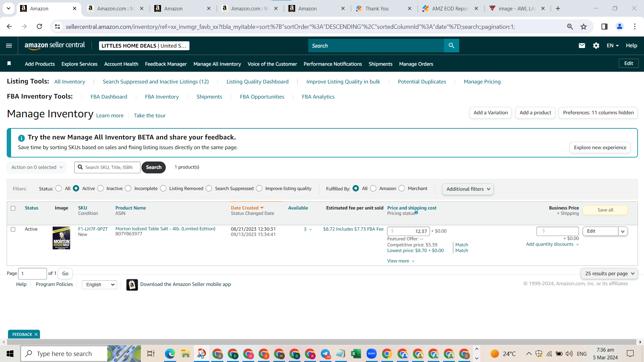Screen dimensions: 644x362
Task: Reload the page with the refresh icon
Action: coord(39,26)
